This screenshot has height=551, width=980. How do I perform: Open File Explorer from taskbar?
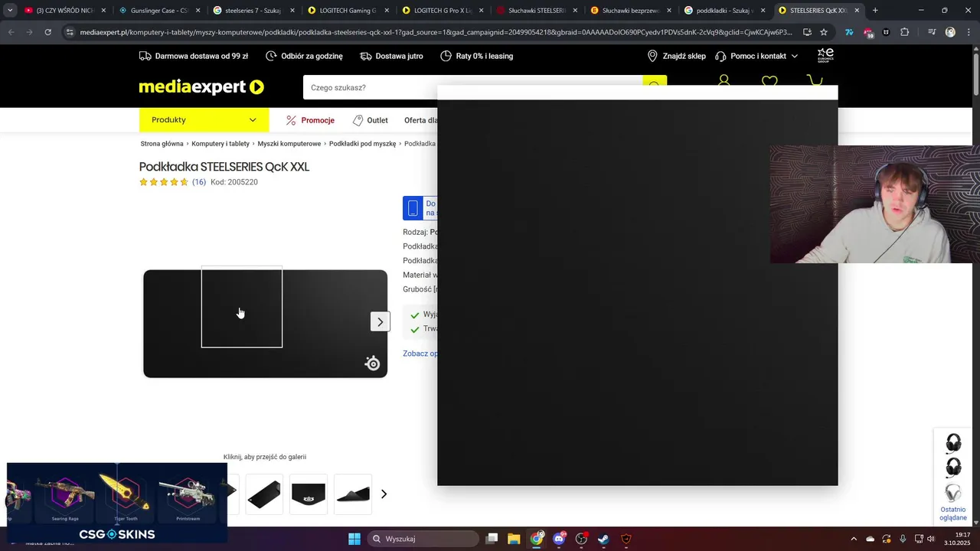514,539
